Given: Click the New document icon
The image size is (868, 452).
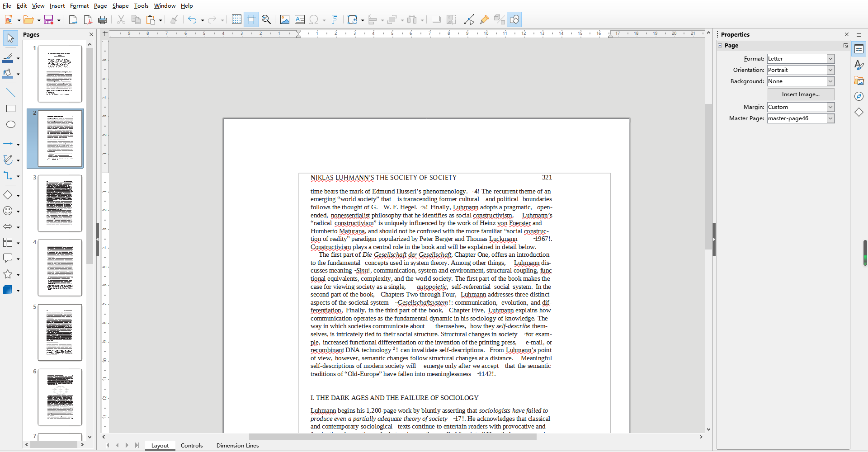Looking at the screenshot, I should [9, 19].
